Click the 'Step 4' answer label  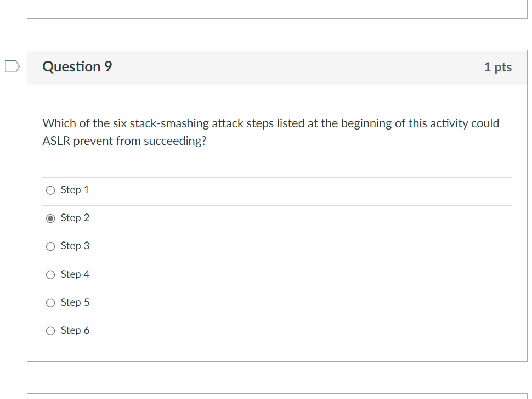tap(75, 274)
